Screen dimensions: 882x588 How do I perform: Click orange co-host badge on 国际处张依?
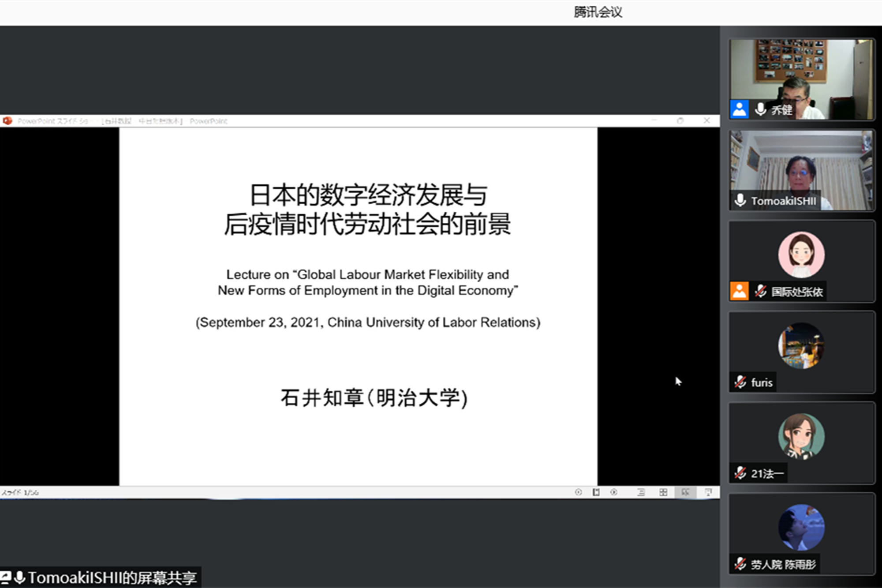pyautogui.click(x=740, y=291)
